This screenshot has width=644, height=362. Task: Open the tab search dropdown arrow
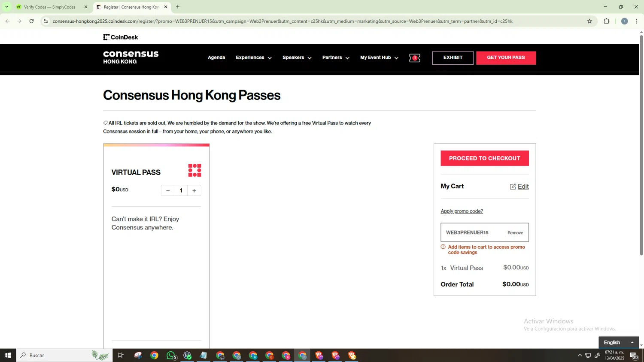(6, 7)
